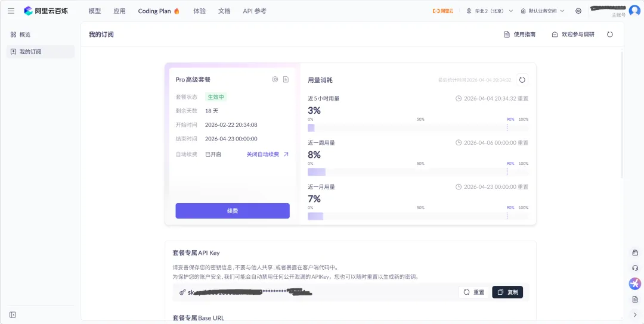
Task: Click the 结束时间 value 2026-04-23 00:00:00
Action: click(231, 139)
